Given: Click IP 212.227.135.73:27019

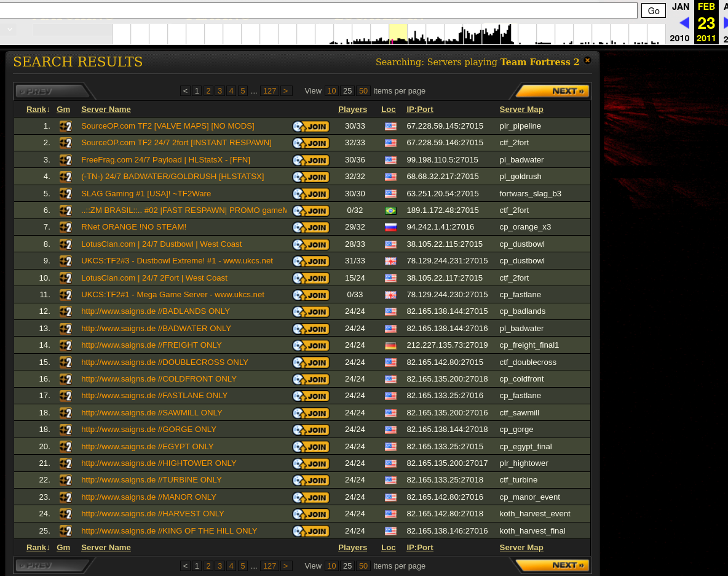Looking at the screenshot, I should click(447, 345).
